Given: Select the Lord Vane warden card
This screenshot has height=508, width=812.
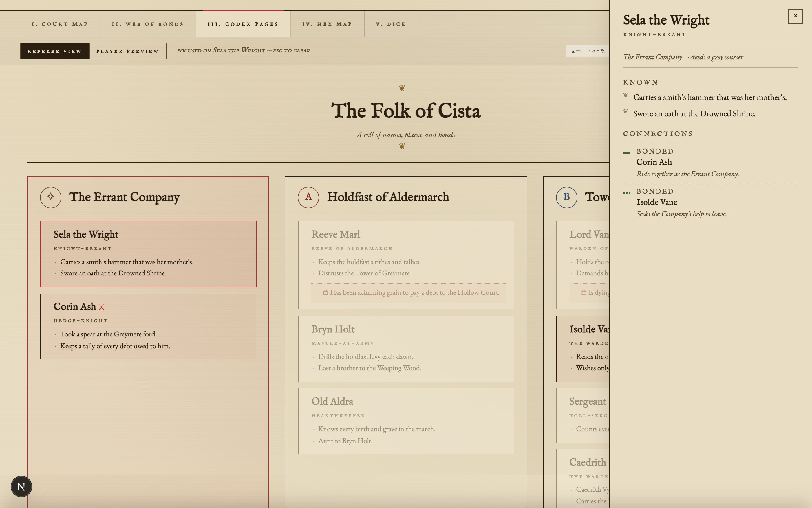Looking at the screenshot, I should click(x=582, y=265).
